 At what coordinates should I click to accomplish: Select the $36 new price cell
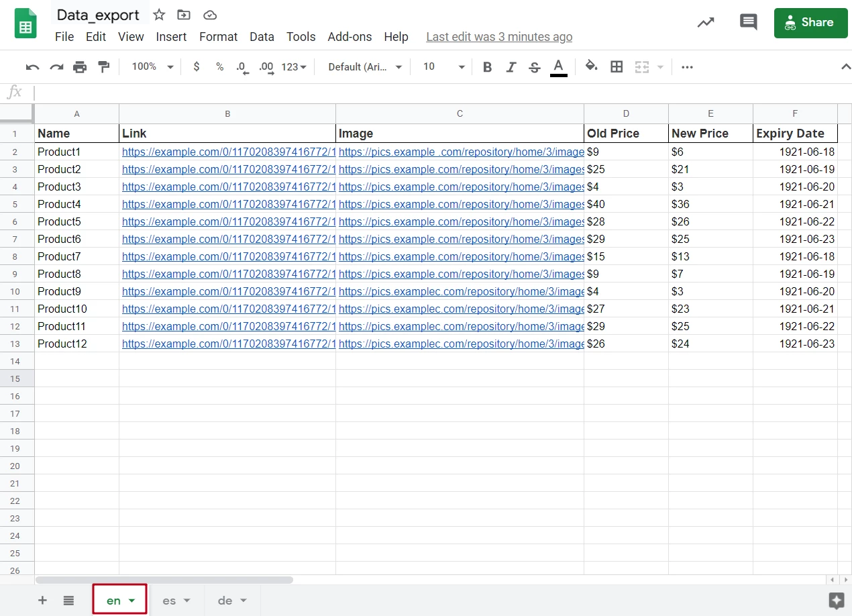click(710, 204)
